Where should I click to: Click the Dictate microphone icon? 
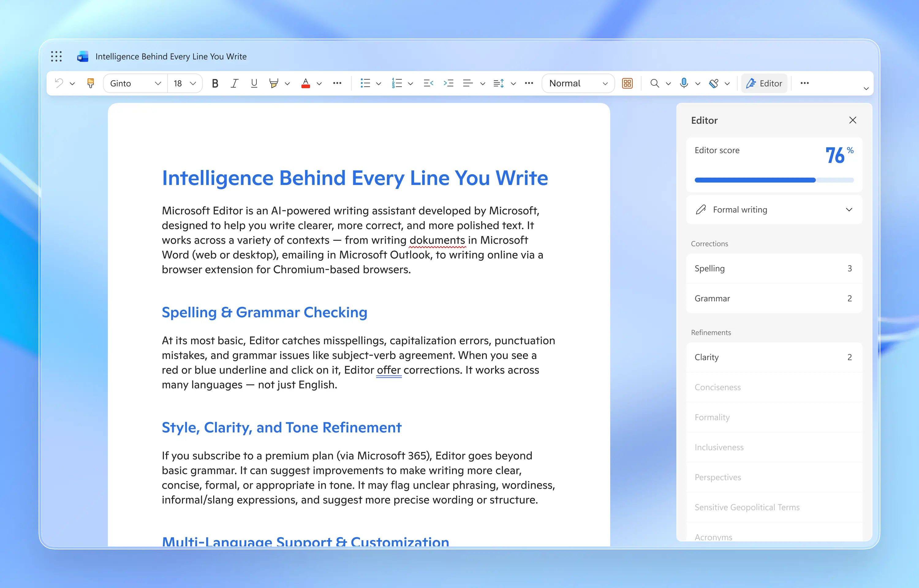[x=684, y=83]
